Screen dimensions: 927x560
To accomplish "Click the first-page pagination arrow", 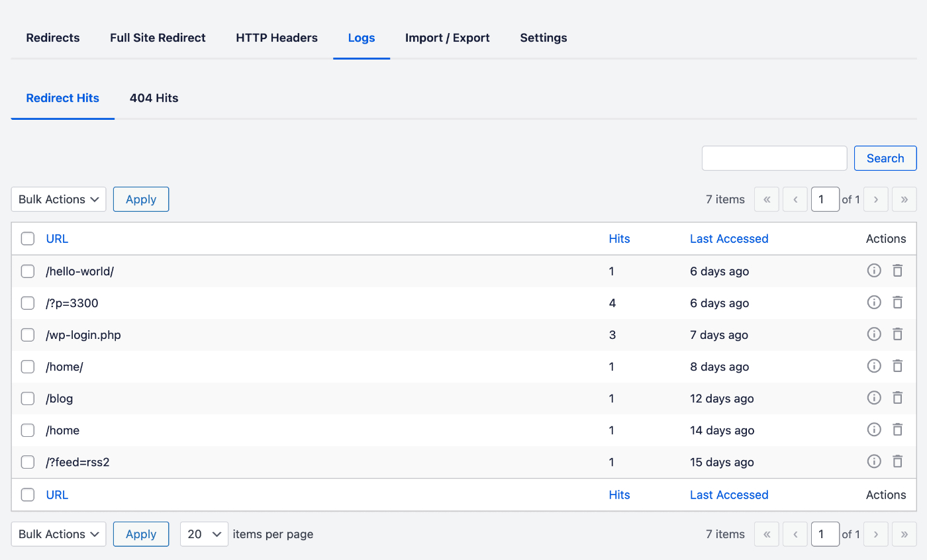I will tap(766, 199).
